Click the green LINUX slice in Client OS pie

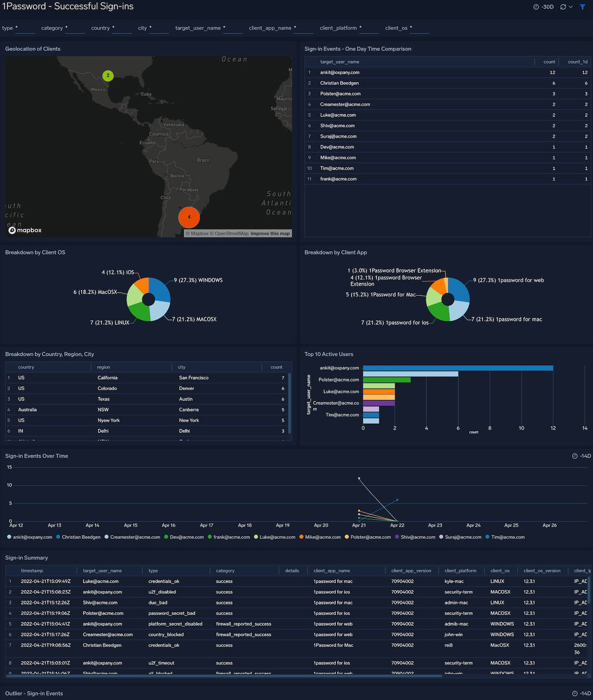click(x=139, y=312)
